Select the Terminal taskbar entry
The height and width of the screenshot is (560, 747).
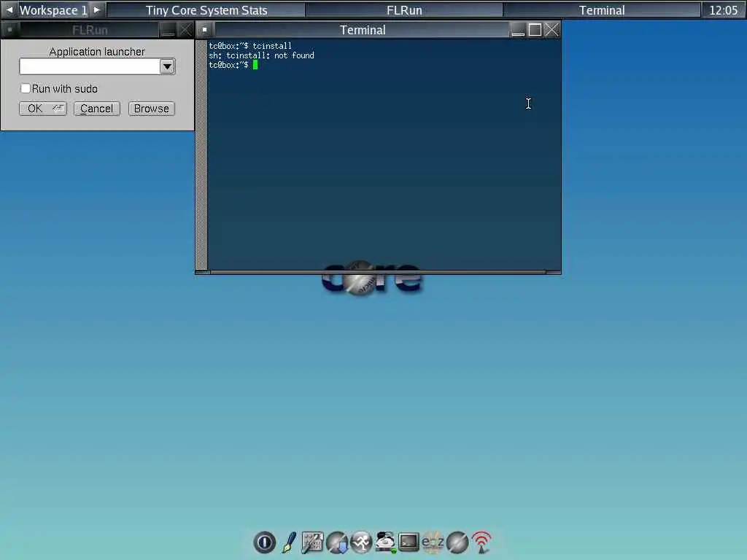click(x=602, y=10)
